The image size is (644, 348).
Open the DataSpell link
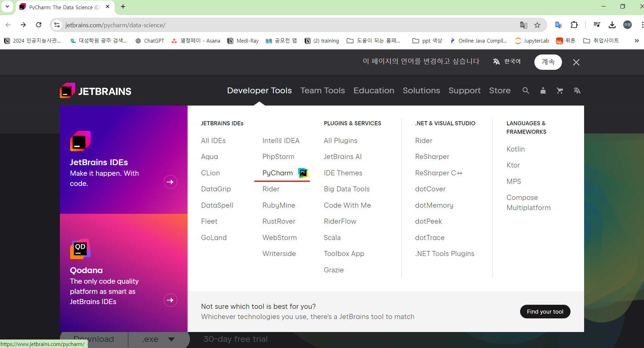click(217, 205)
